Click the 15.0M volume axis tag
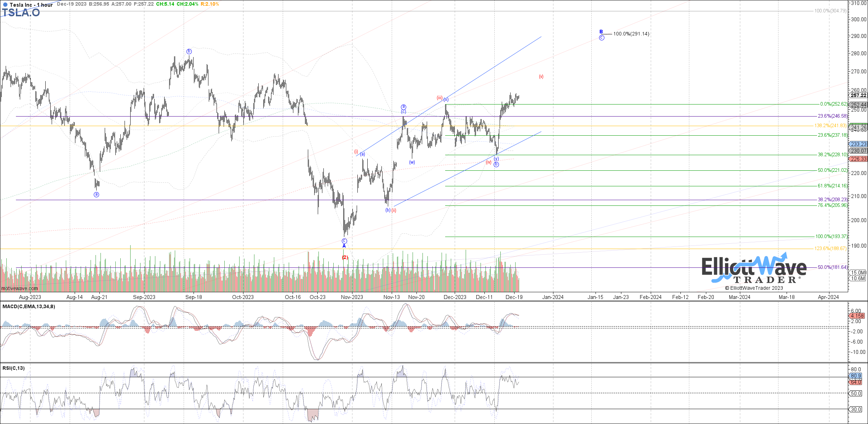The image size is (868, 424). click(x=858, y=272)
